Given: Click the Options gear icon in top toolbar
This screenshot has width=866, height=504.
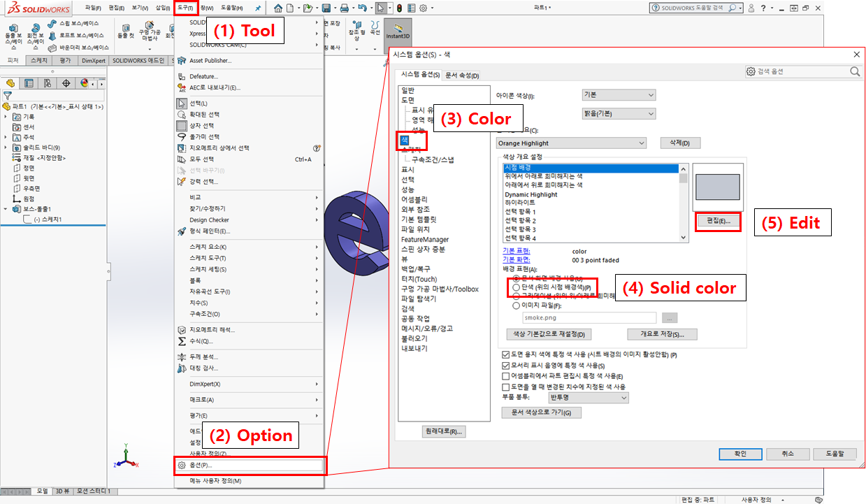Looking at the screenshot, I should click(x=424, y=8).
